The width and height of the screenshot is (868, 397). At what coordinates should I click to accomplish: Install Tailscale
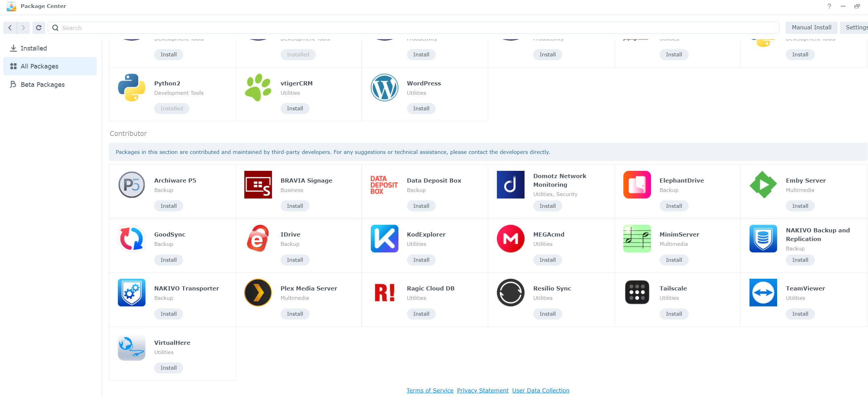(674, 314)
